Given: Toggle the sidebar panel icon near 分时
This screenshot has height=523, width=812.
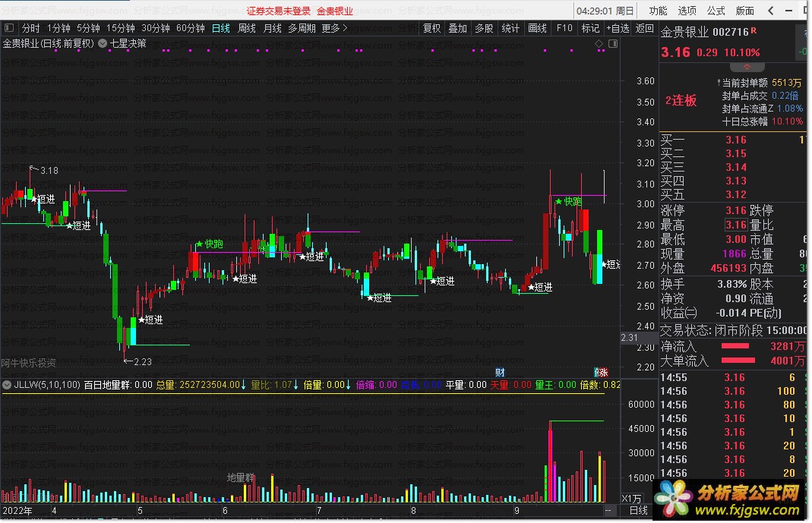Looking at the screenshot, I should pyautogui.click(x=9, y=28).
